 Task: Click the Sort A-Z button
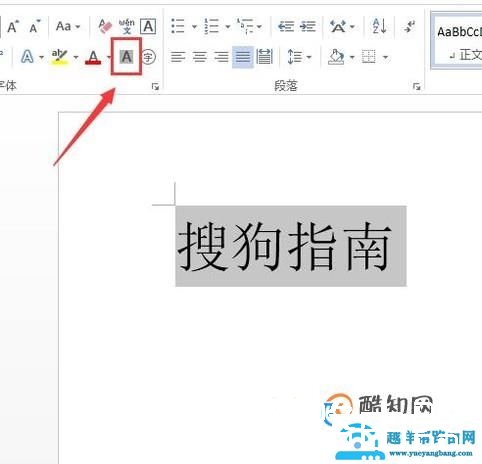pyautogui.click(x=379, y=26)
